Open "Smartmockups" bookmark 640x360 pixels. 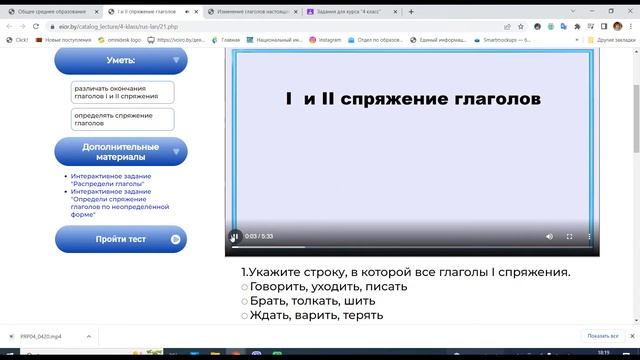point(502,40)
